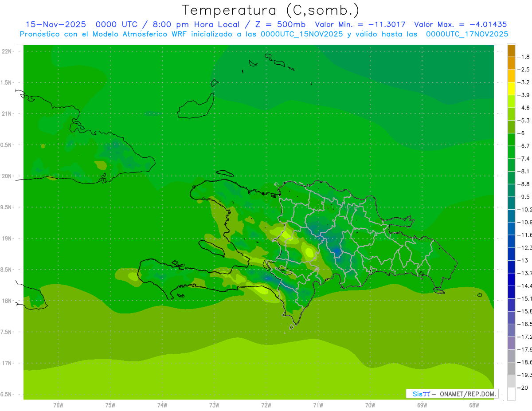Screen dimensions: 532x411
Task: Click the '18N' latitude label
Action: pyautogui.click(x=7, y=301)
